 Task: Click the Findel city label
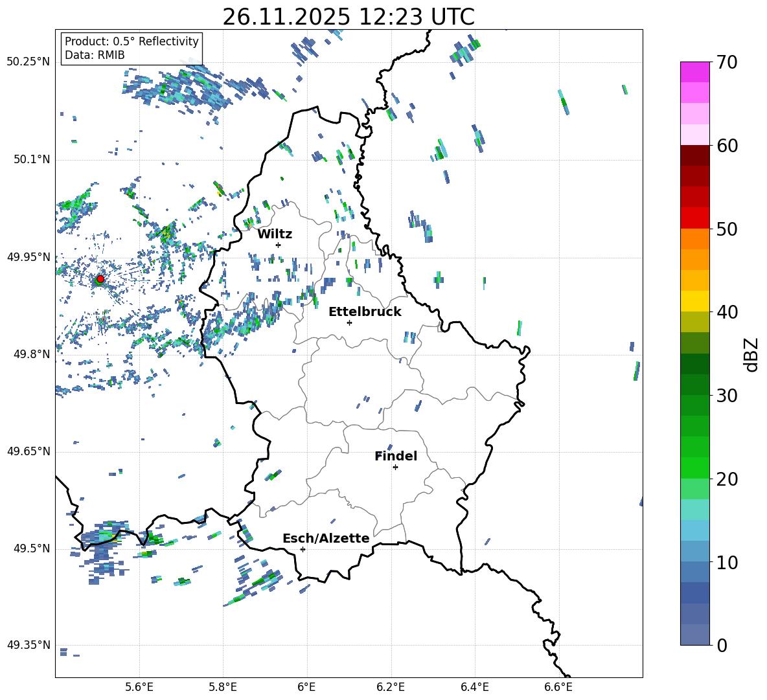(396, 456)
